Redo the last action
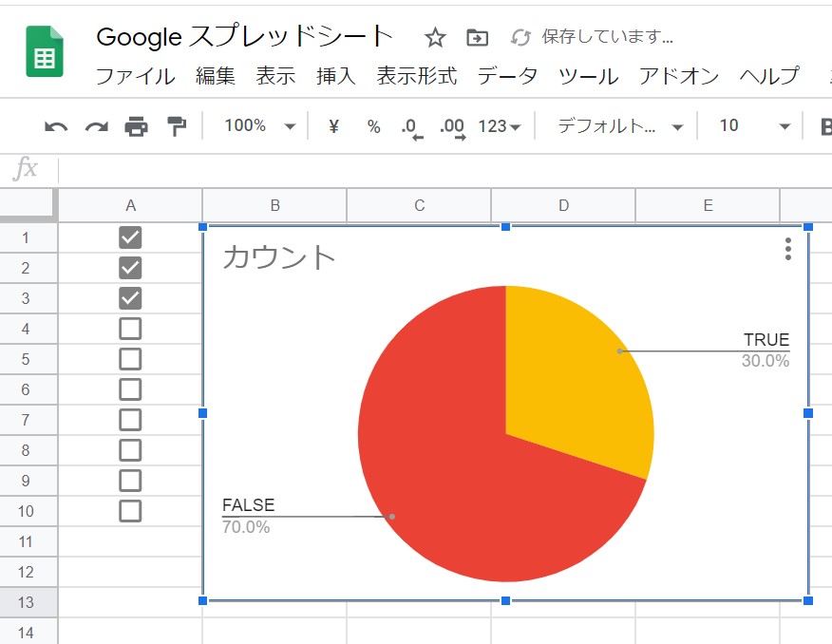 click(x=95, y=124)
